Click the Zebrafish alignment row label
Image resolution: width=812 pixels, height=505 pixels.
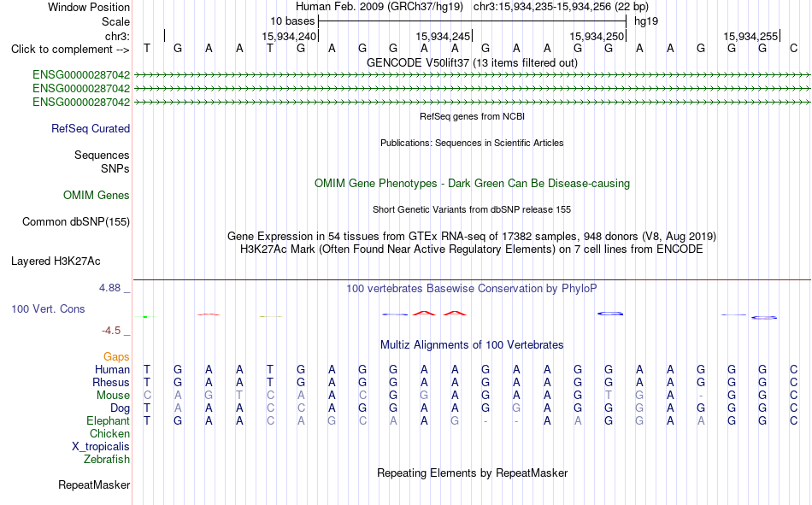pyautogui.click(x=107, y=459)
